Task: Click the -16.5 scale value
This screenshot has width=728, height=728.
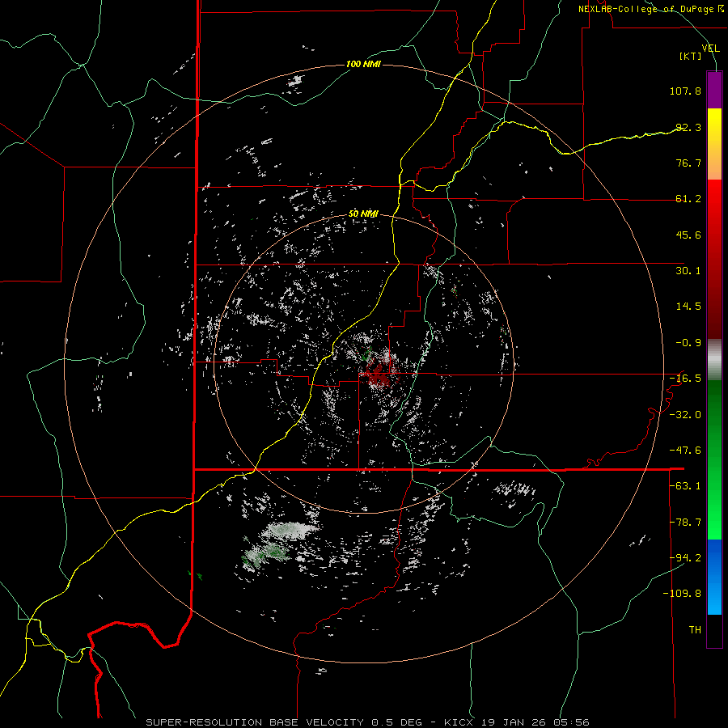Action: [x=685, y=379]
